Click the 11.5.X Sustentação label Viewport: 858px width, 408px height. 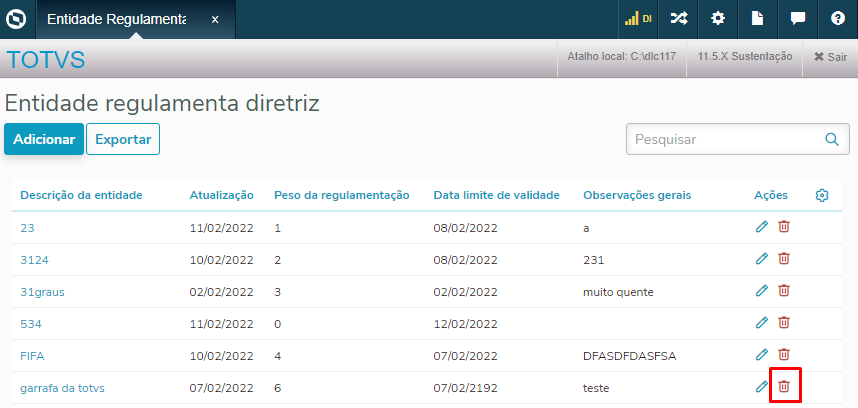coord(745,56)
